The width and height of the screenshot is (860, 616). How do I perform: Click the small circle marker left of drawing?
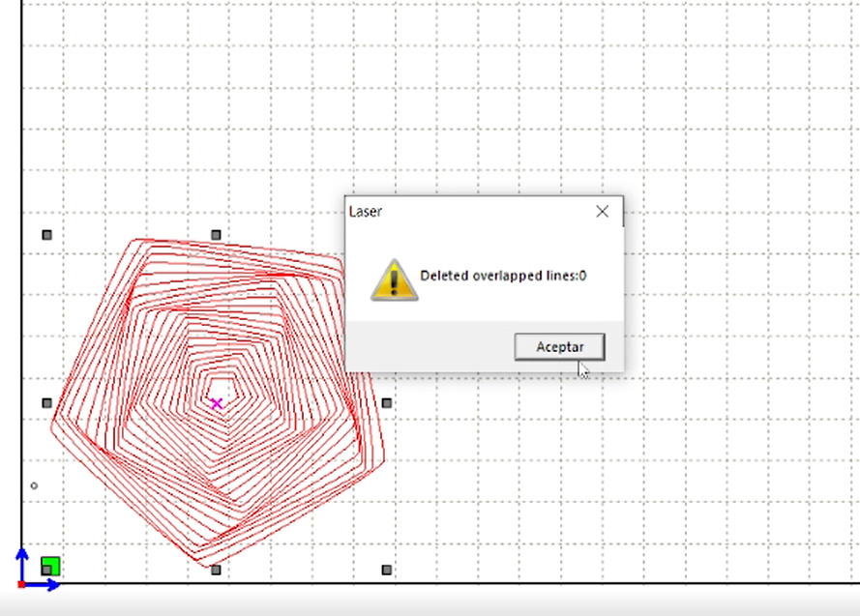(34, 485)
